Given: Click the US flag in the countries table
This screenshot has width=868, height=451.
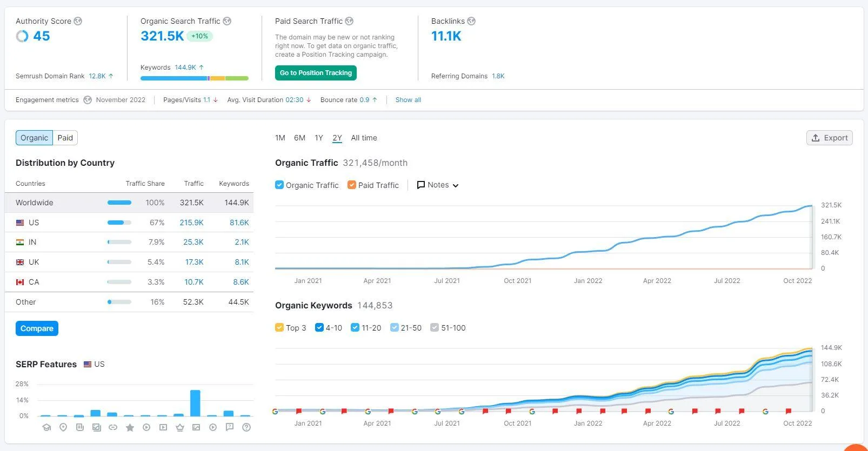Looking at the screenshot, I should tap(20, 223).
